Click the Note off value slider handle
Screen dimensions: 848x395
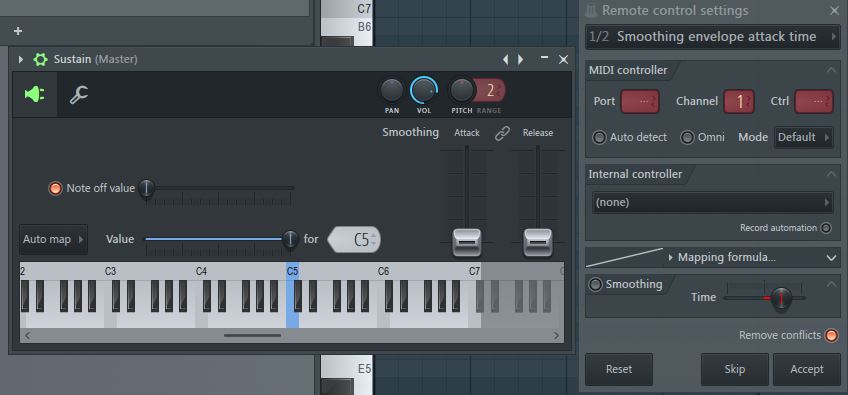pos(146,188)
